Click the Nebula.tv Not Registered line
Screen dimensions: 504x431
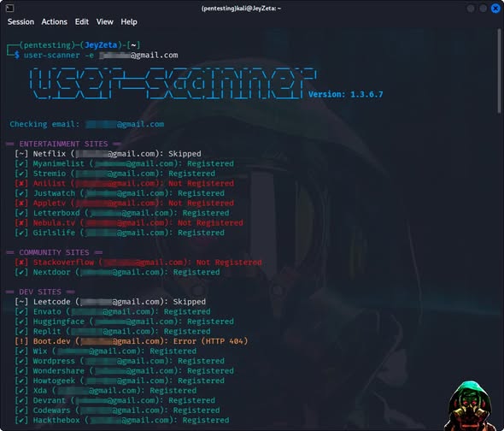coord(129,222)
